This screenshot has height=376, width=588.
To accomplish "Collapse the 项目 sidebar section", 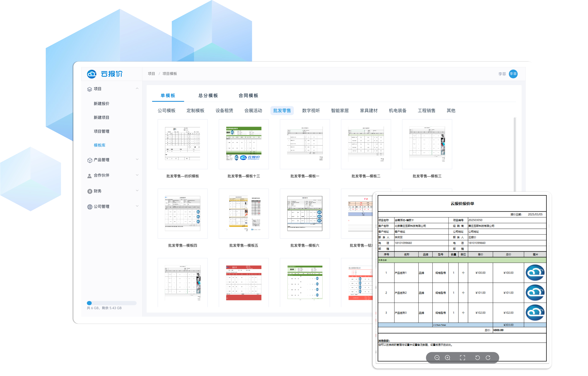I will [137, 89].
